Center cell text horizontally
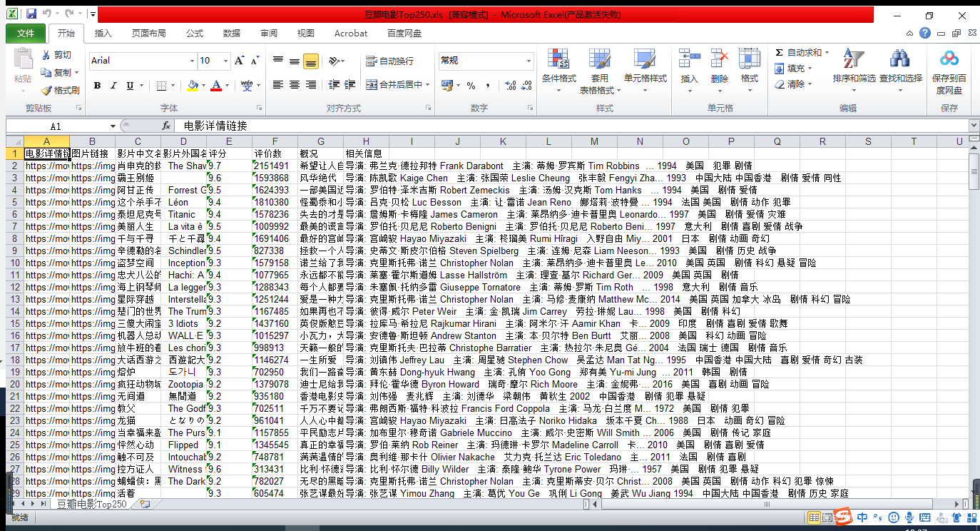 pos(295,85)
